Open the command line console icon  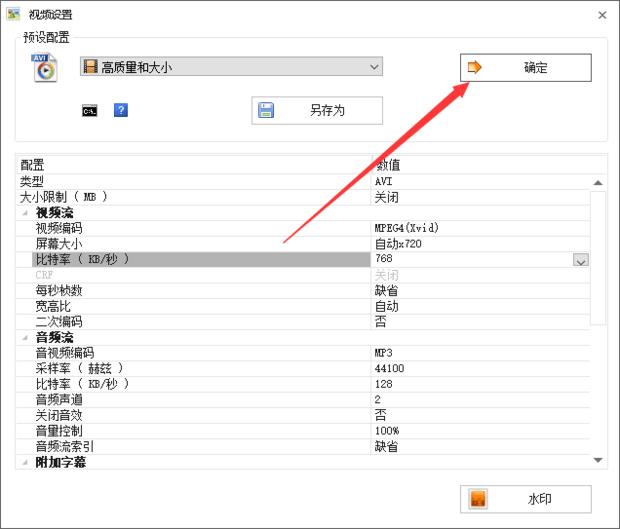(90, 110)
